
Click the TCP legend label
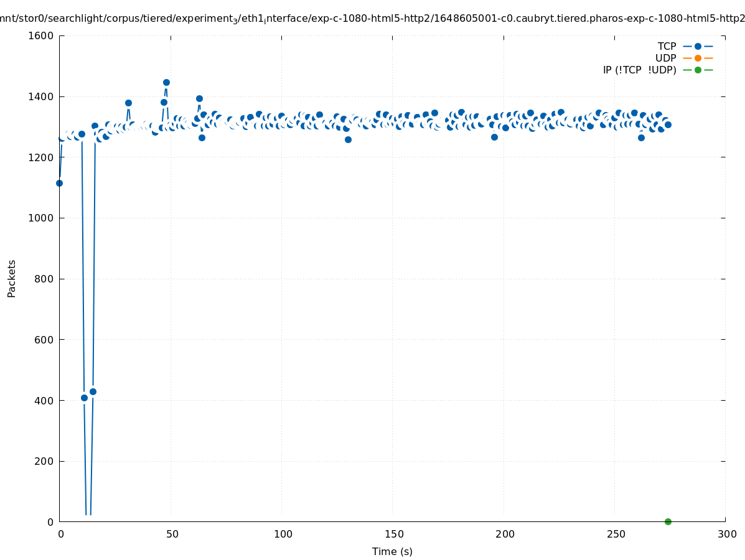667,47
